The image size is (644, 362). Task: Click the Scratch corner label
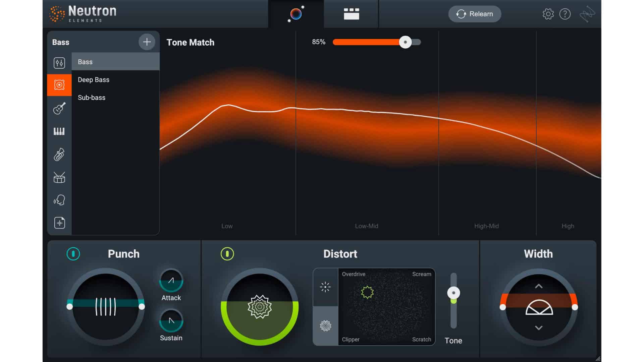coord(422,339)
